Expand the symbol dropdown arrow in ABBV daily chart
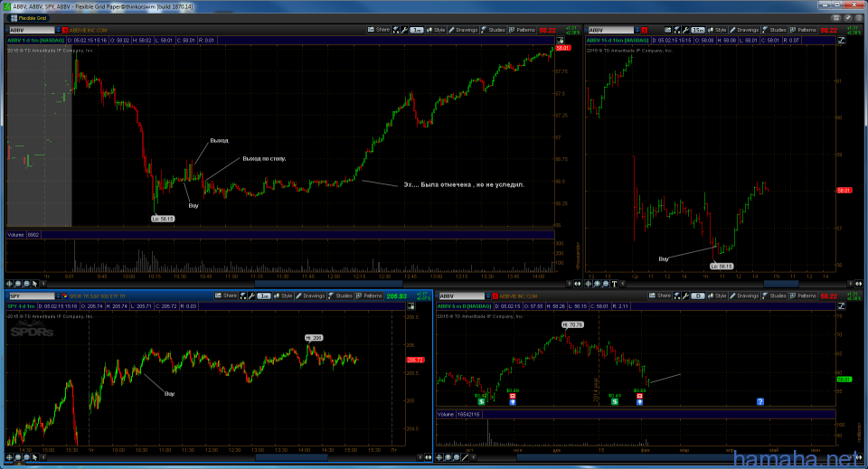This screenshot has height=469, width=868. (488, 295)
